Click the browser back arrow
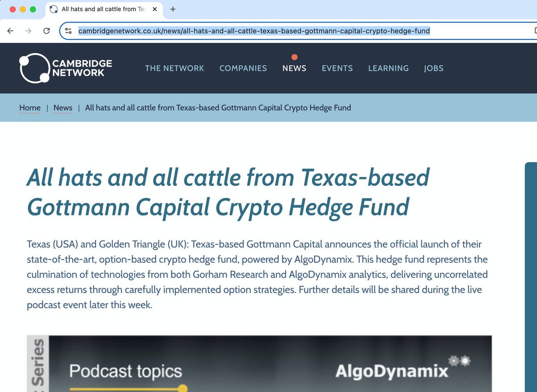This screenshot has width=537, height=392. 10,31
